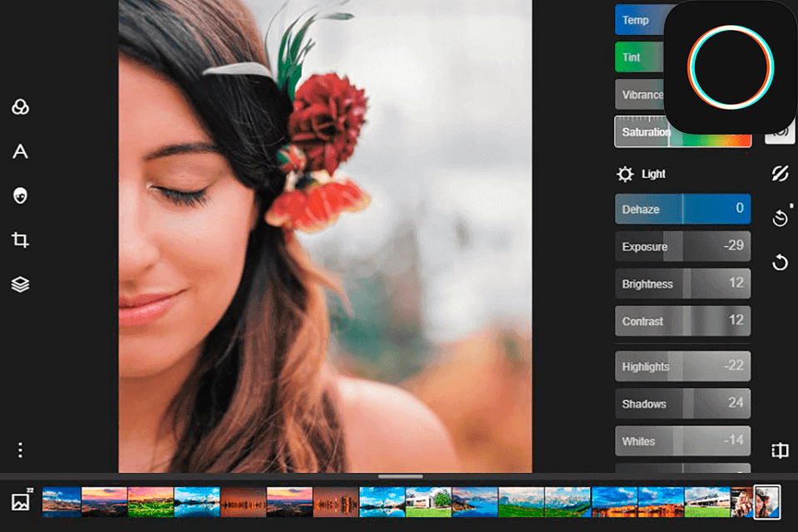This screenshot has width=798, height=532.
Task: Select the first filmstrip thumbnail beside library icon
Action: 62,502
